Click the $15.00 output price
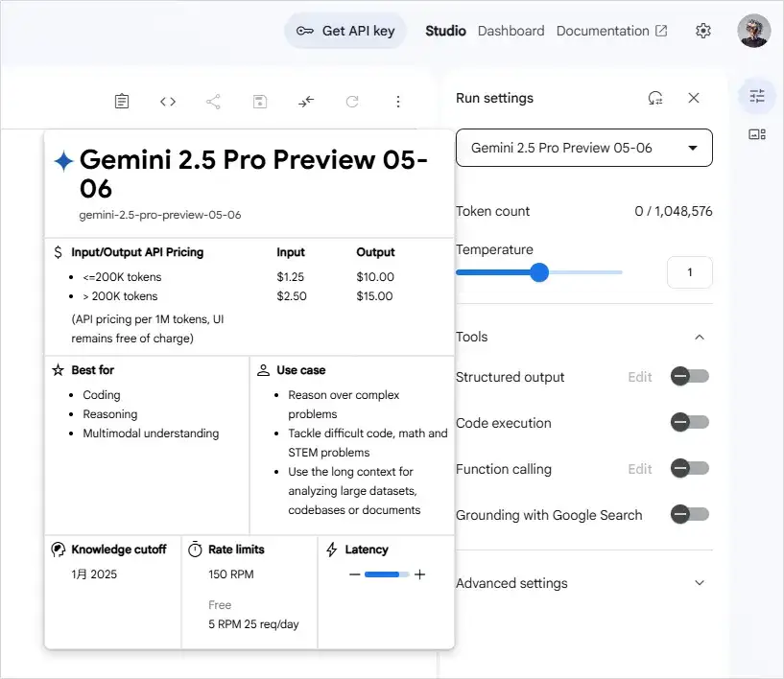Screen dimensions: 784x679 pyautogui.click(x=374, y=296)
